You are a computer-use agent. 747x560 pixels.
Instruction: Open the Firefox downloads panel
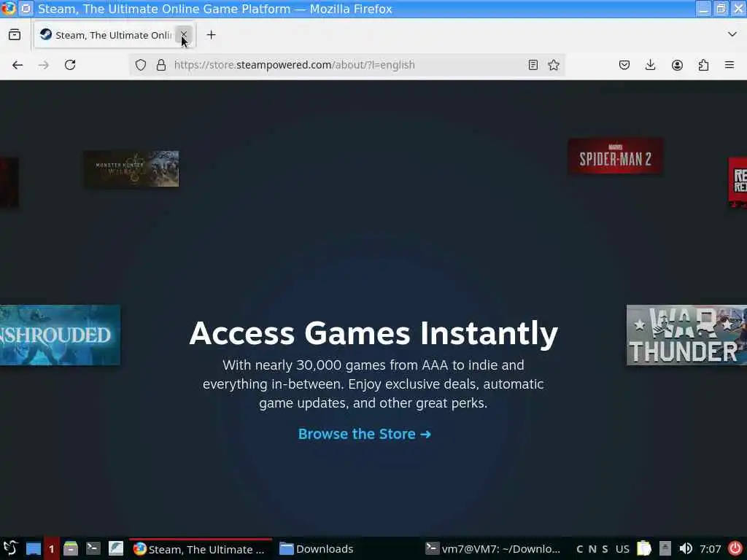click(650, 65)
